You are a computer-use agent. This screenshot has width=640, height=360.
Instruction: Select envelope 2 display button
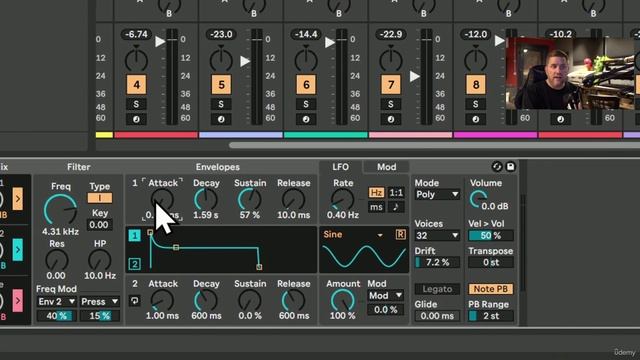(x=134, y=264)
